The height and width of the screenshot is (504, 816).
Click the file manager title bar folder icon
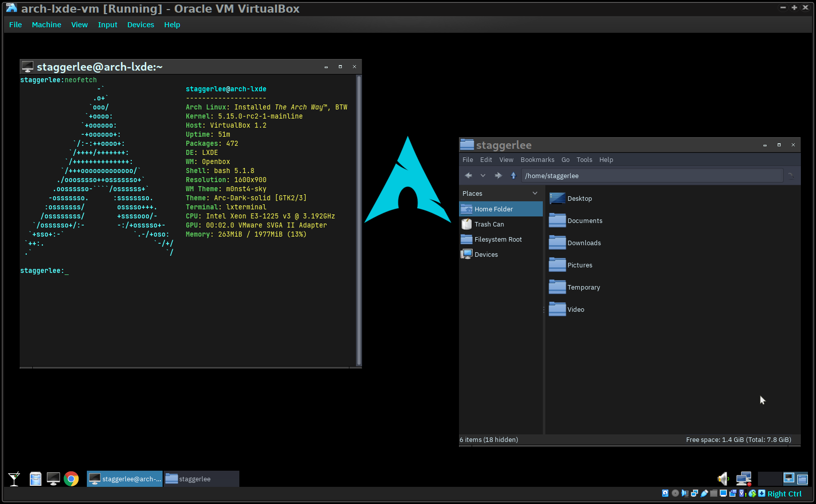pos(467,145)
